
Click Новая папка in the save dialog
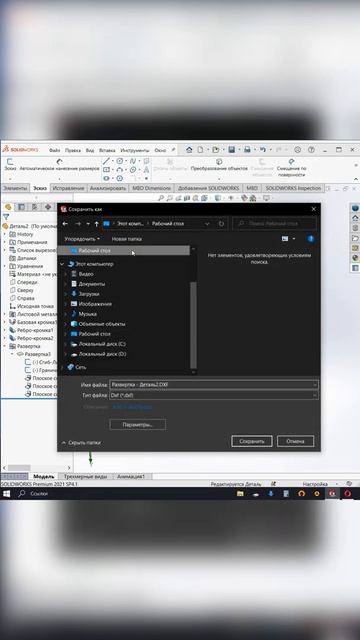pos(127,239)
